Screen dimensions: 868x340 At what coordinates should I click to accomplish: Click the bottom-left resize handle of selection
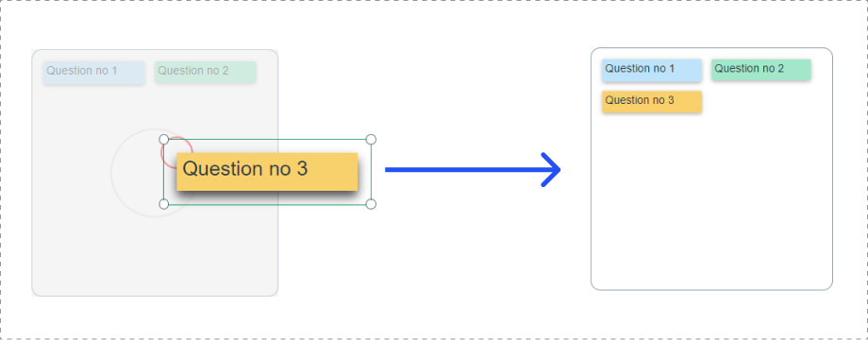click(164, 204)
